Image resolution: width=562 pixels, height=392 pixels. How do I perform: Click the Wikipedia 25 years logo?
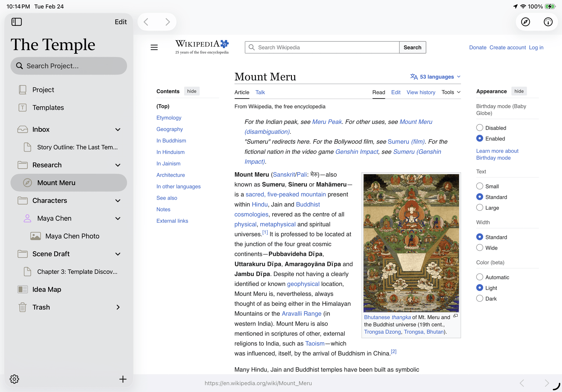tap(202, 47)
